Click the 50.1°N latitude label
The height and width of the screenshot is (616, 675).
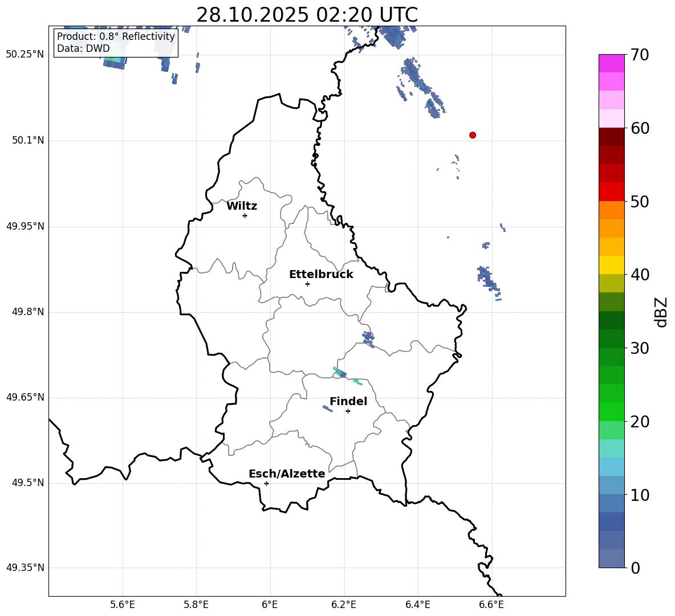click(28, 140)
